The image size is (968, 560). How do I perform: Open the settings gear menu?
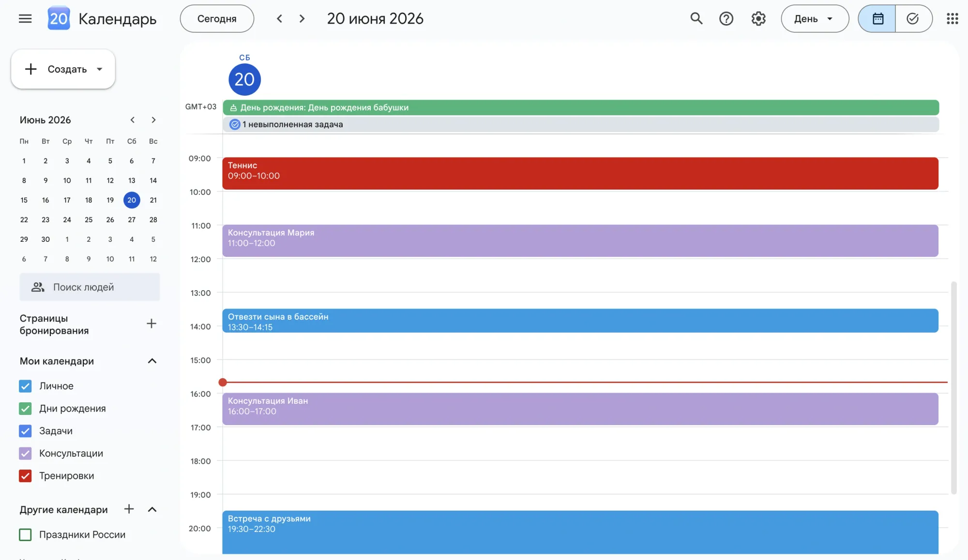pos(758,18)
